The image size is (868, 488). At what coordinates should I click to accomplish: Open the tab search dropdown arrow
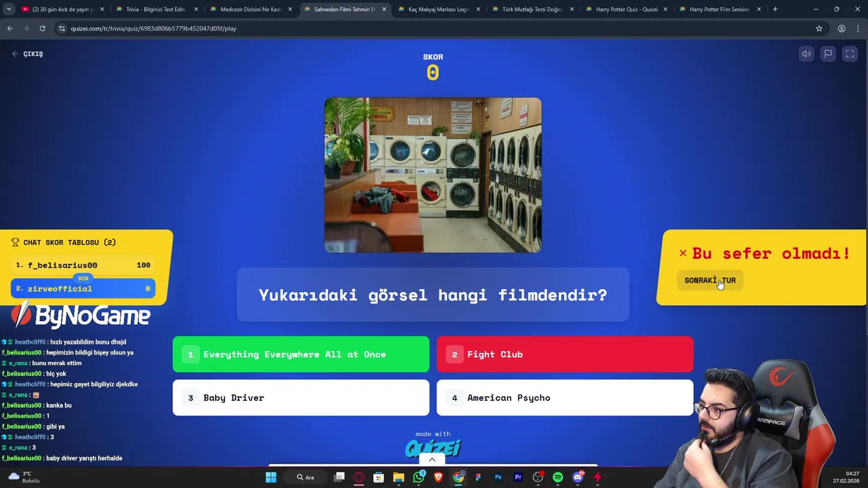pos(9,9)
